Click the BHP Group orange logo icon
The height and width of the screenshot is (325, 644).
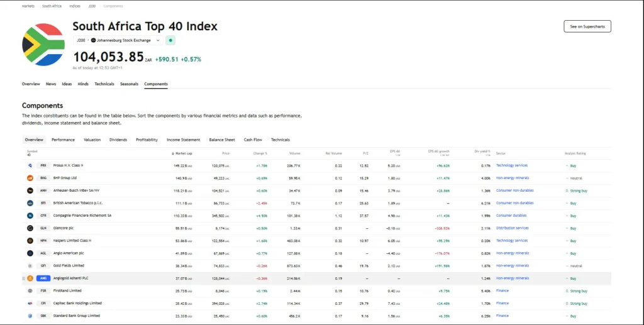click(x=30, y=178)
